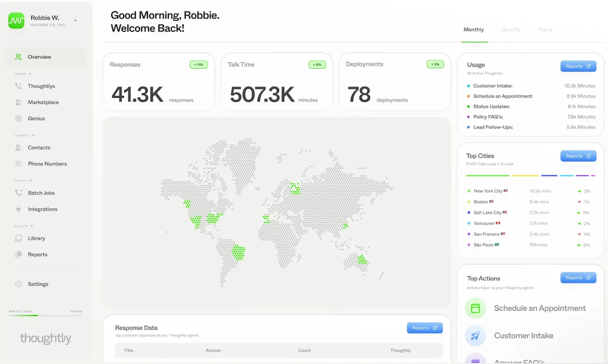Click the Contacts icon
This screenshot has height=364, width=608.
coord(18,147)
